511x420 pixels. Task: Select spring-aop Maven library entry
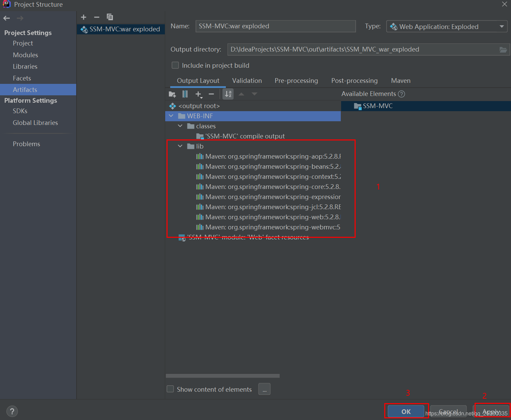pos(268,156)
